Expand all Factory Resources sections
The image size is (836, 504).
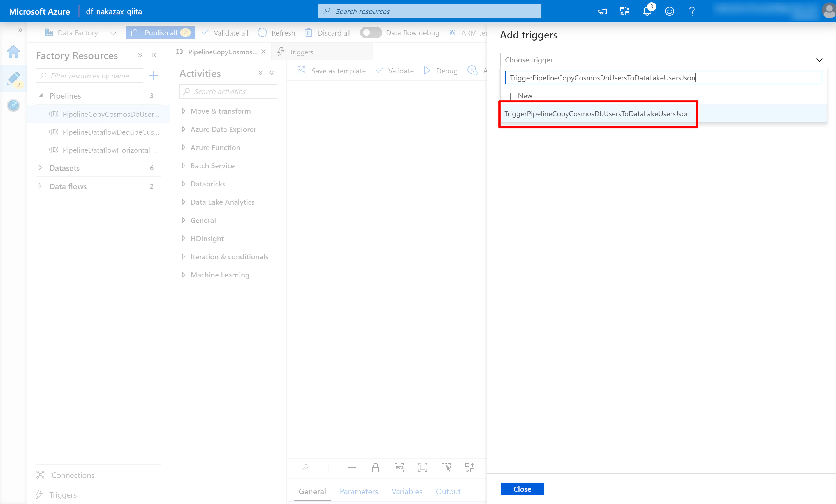click(140, 55)
